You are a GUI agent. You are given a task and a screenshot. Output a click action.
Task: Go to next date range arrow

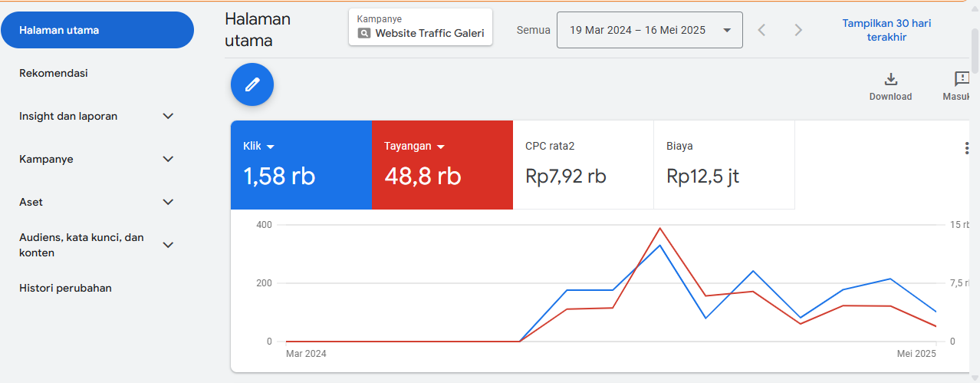tap(798, 30)
